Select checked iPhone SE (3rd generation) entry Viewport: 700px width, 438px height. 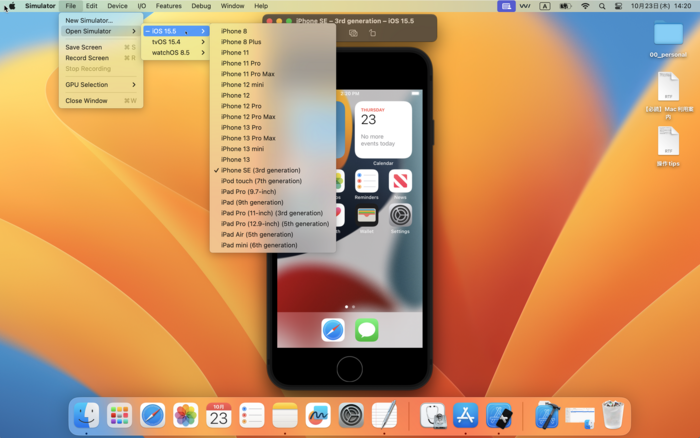260,170
